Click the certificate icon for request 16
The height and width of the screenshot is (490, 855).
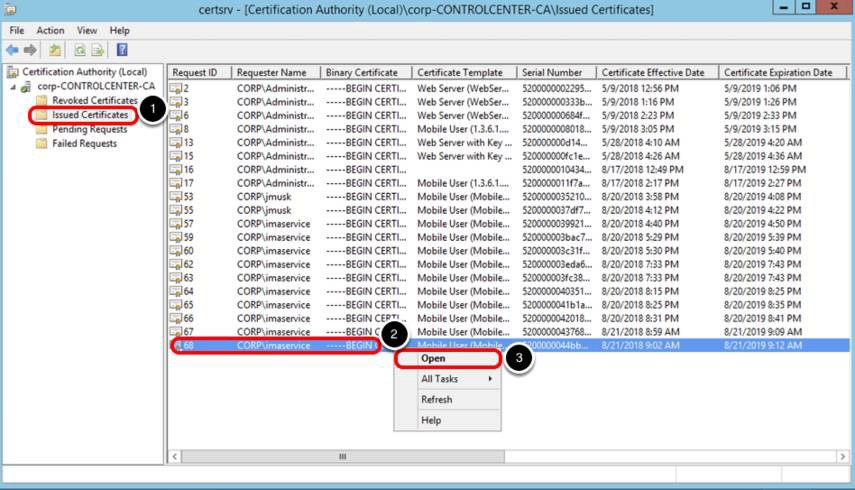pyautogui.click(x=176, y=170)
